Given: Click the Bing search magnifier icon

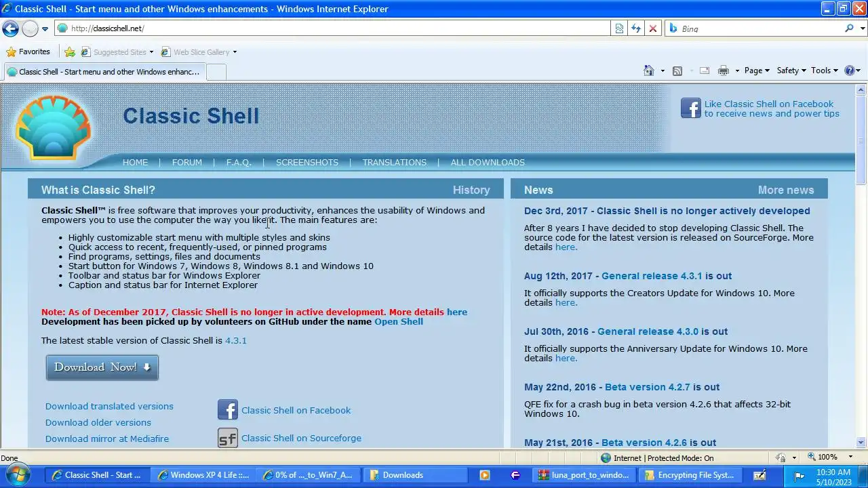Looking at the screenshot, I should coord(849,28).
